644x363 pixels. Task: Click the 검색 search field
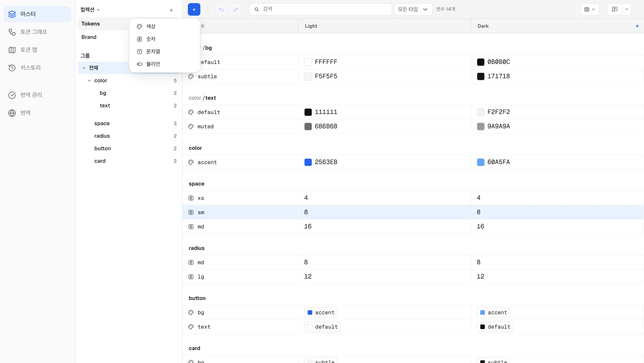(320, 9)
